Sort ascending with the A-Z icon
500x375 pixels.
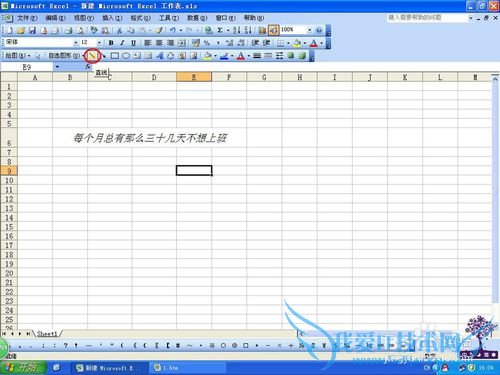pos(236,30)
